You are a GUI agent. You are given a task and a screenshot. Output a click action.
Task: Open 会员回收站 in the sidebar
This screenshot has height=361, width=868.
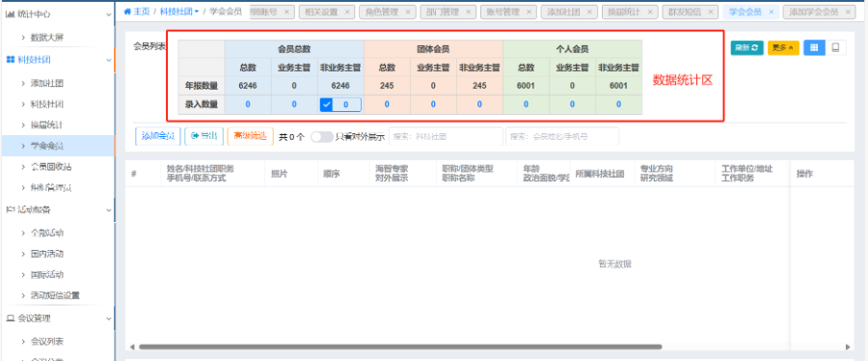click(x=51, y=167)
